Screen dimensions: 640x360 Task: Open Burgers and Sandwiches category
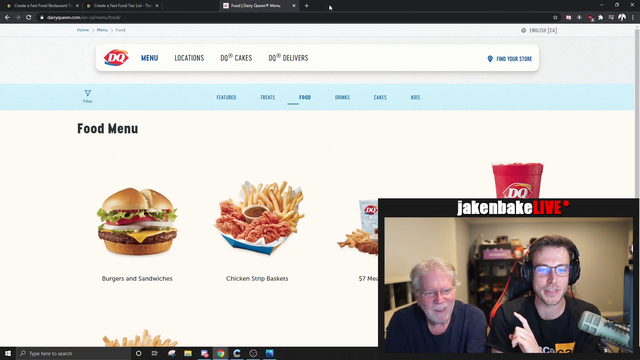click(137, 279)
